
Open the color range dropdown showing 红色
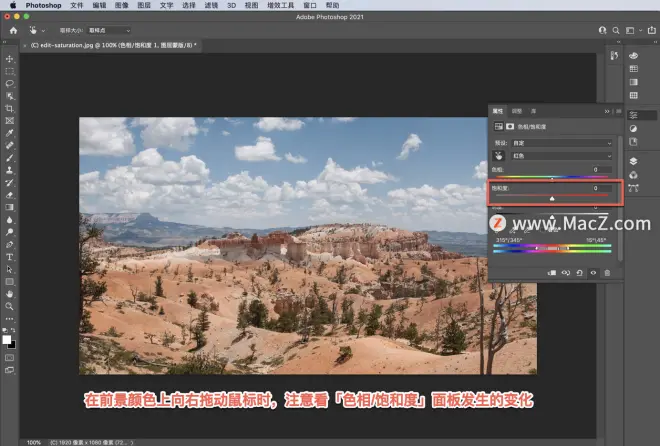pos(562,156)
